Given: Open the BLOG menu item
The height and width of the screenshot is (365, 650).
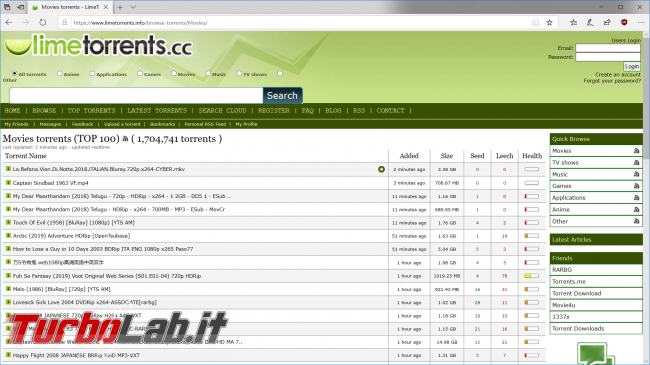Looking at the screenshot, I should pos(333,111).
